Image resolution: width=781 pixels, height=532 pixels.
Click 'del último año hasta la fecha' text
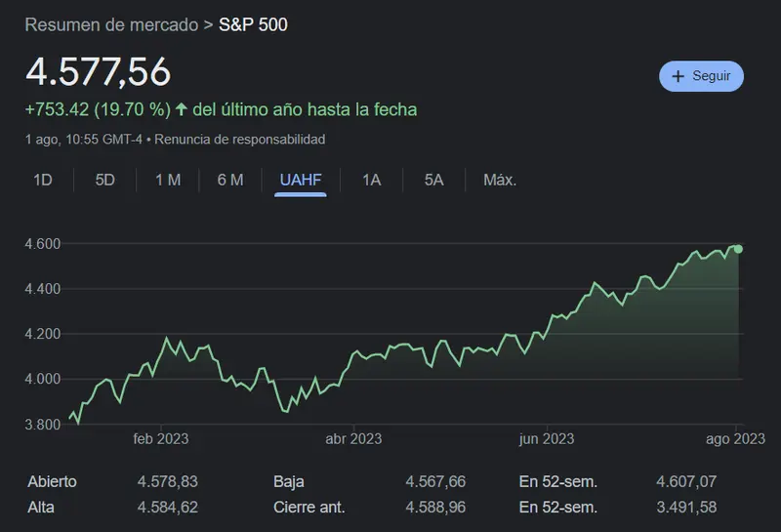click(x=305, y=109)
